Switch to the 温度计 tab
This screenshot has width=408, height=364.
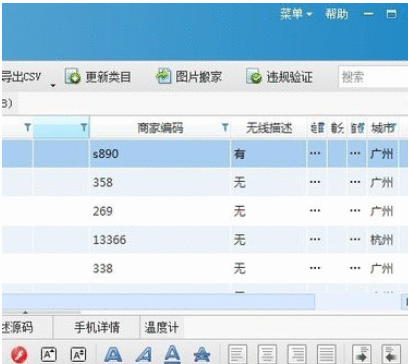tap(161, 327)
